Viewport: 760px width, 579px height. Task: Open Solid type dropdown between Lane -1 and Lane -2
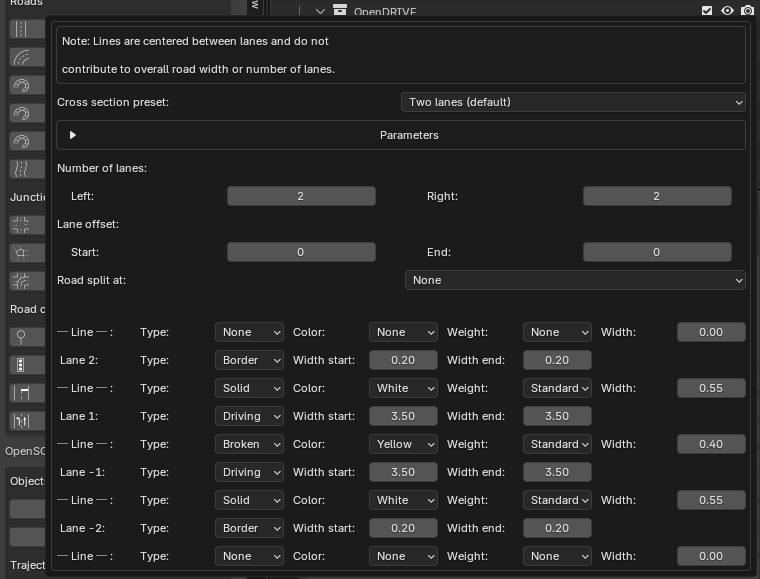(249, 501)
